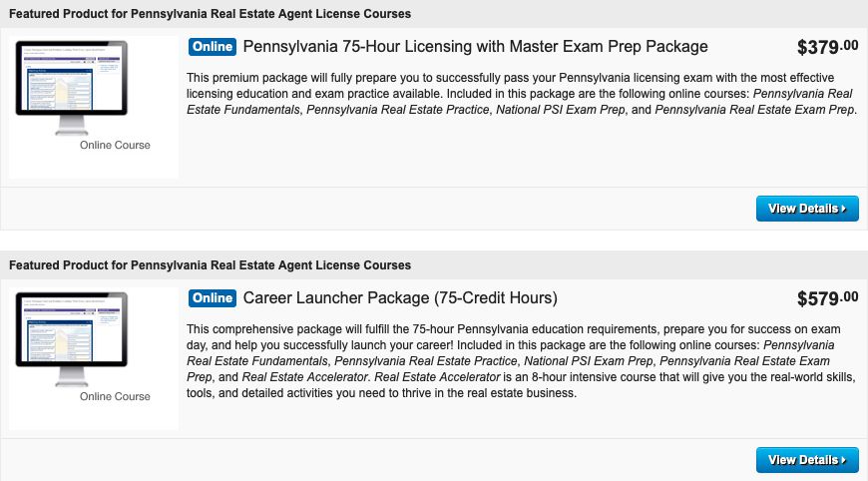Click the first Featured Product header bar
The image size is (868, 481).
pyautogui.click(x=434, y=14)
